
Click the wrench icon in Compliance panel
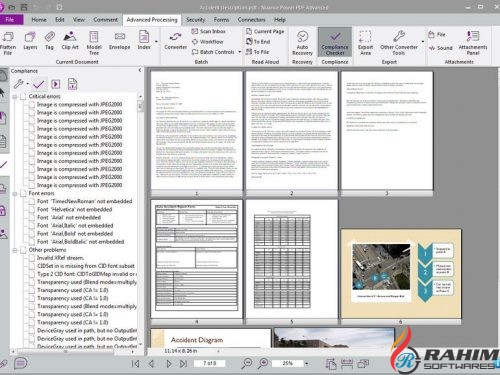[18, 84]
